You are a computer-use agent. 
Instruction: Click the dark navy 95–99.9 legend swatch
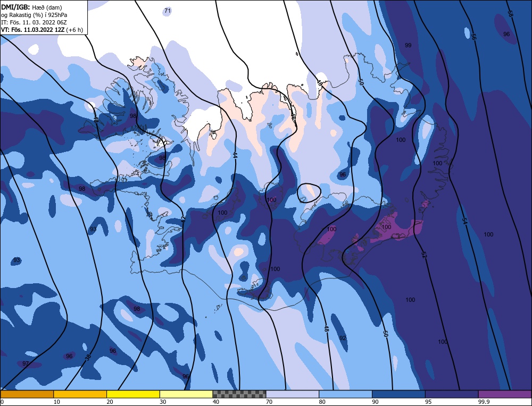(452, 394)
